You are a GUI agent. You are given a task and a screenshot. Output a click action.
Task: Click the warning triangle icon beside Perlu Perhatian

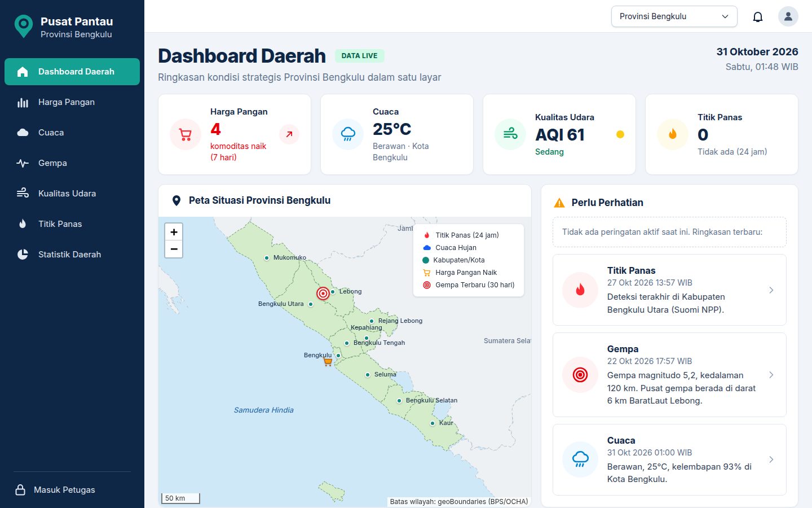(559, 203)
